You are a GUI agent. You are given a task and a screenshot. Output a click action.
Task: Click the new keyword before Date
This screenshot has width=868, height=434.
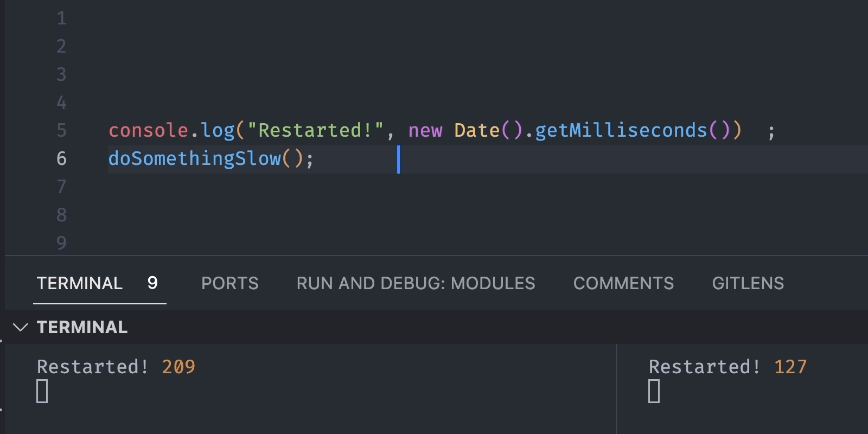pos(425,131)
